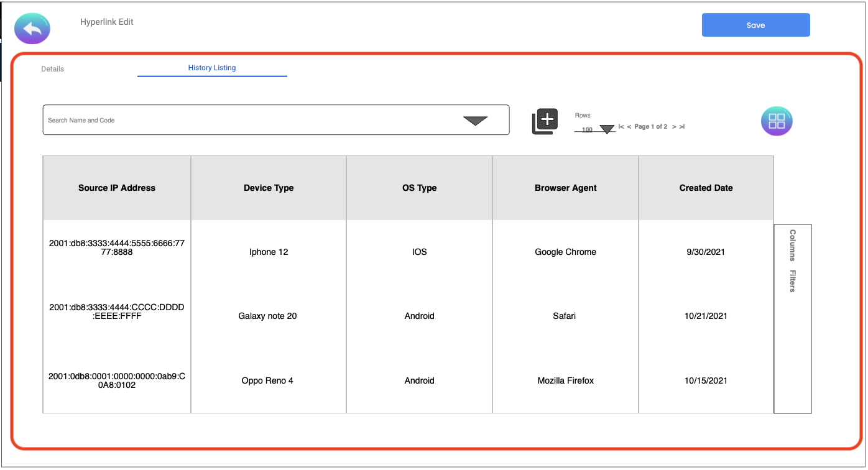Switch to the Details tab
Screen dimensions: 868x470
(x=53, y=69)
